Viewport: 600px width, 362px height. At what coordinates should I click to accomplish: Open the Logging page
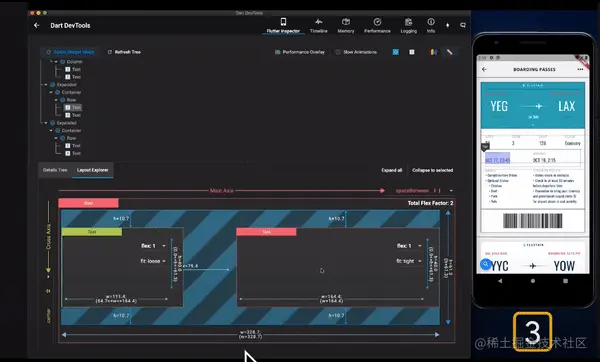coord(409,26)
